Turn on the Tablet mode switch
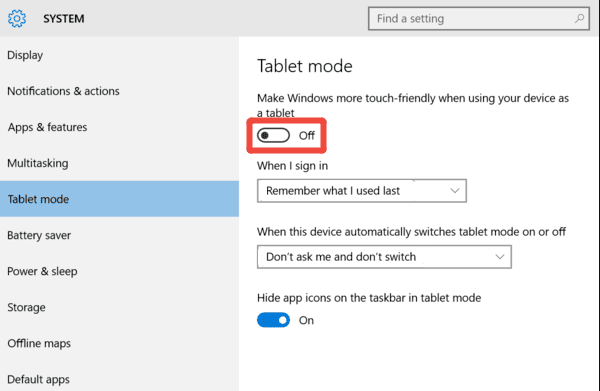This screenshot has width=600, height=391. point(273,135)
